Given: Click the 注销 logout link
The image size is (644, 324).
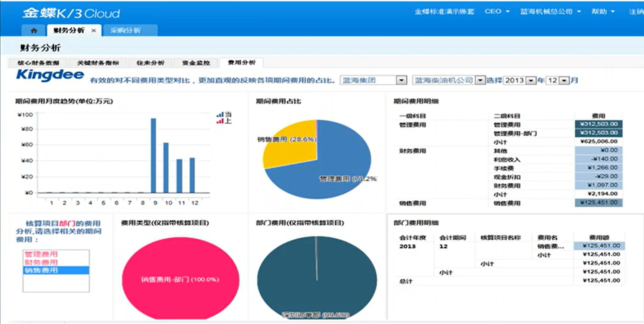Looking at the screenshot, I should coord(636,12).
